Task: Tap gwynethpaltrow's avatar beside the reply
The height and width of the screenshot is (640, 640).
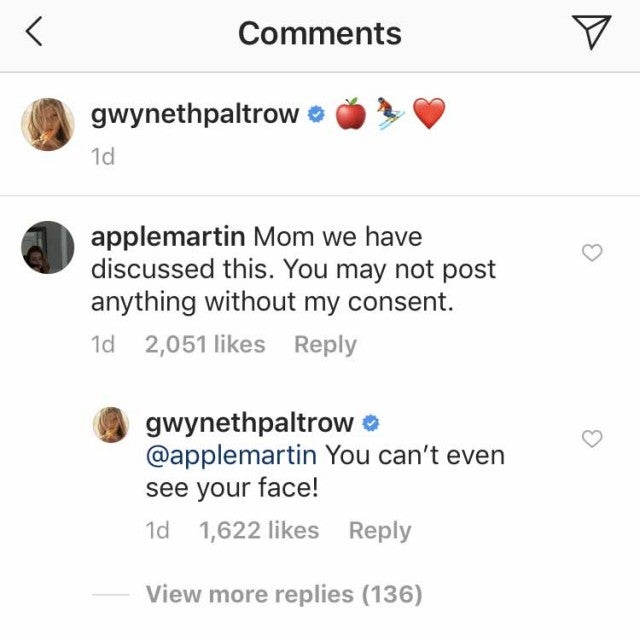Action: [x=113, y=424]
